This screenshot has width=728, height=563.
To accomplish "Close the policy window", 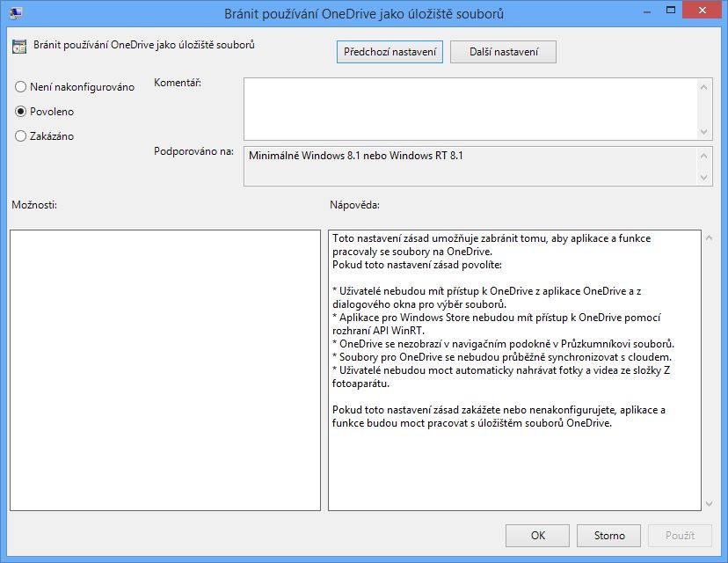I will [702, 10].
